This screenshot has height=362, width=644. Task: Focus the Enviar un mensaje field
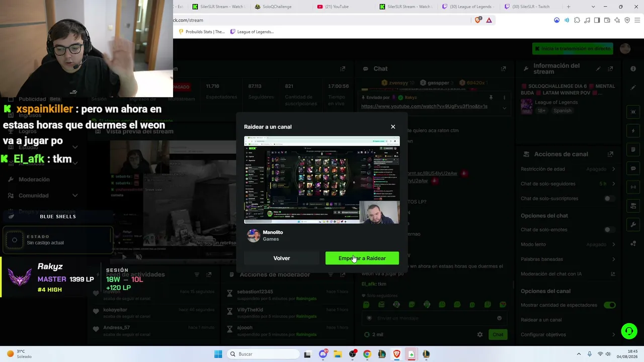(x=435, y=318)
